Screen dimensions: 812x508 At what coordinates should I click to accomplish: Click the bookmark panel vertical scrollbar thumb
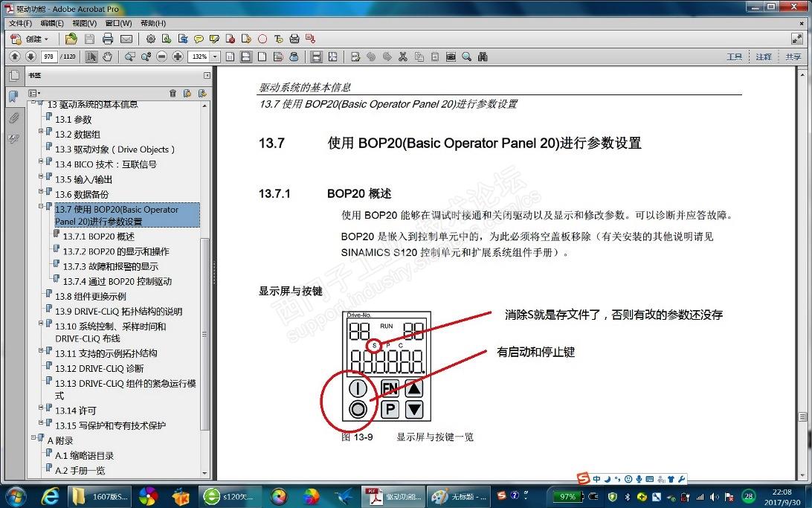204,334
